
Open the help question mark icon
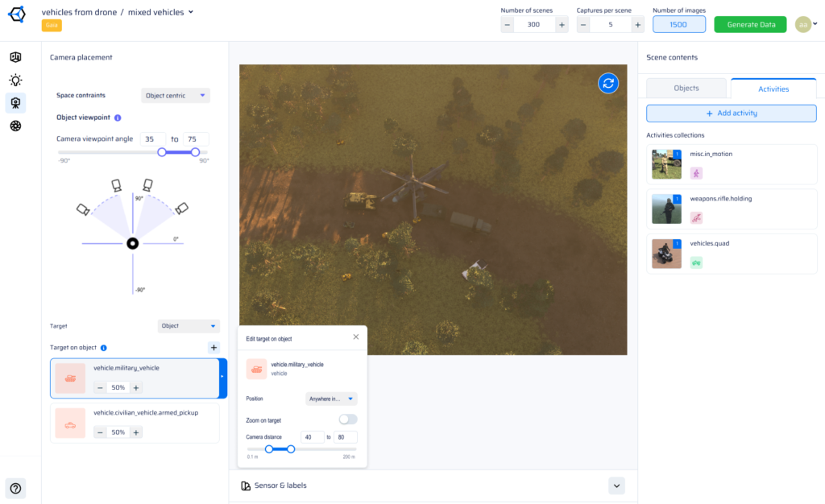(15, 488)
